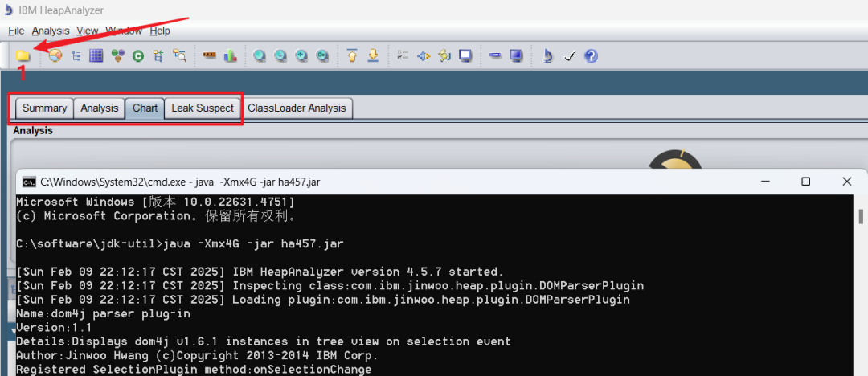Image resolution: width=868 pixels, height=376 pixels.
Task: Open the View menu
Action: click(x=87, y=31)
